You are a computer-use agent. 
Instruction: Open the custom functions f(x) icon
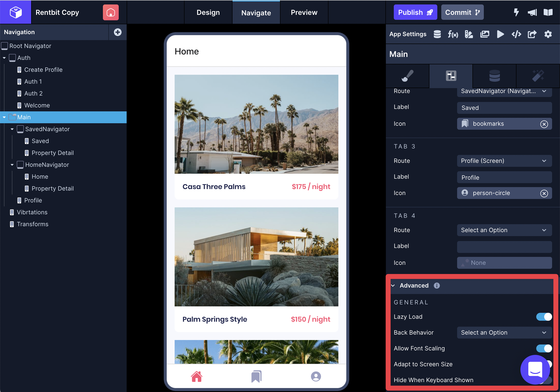tap(453, 34)
